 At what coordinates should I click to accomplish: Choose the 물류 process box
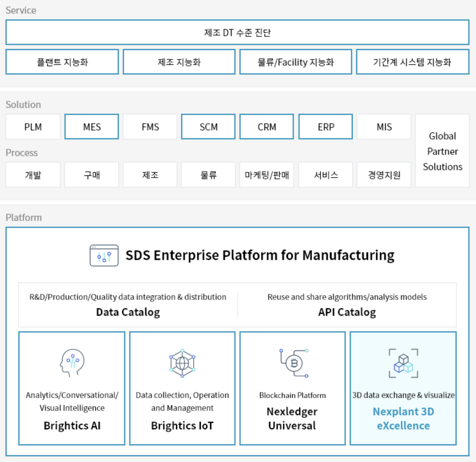[x=208, y=175]
